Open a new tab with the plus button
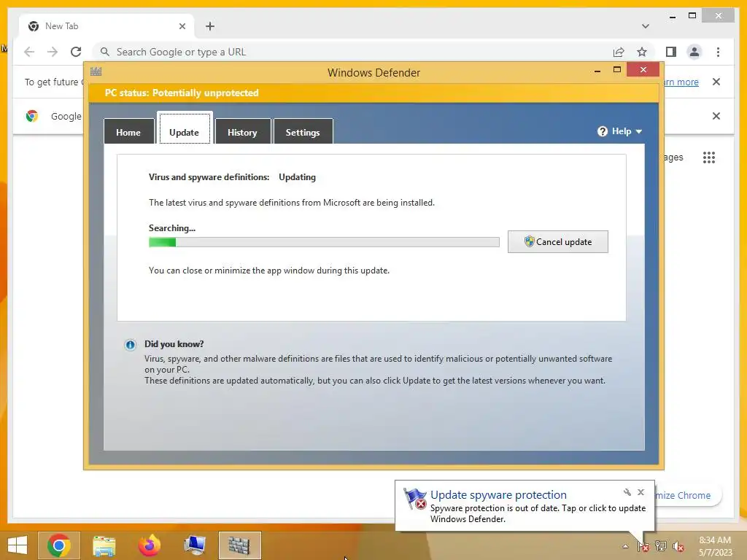Screen dimensions: 747x560 tap(210, 26)
